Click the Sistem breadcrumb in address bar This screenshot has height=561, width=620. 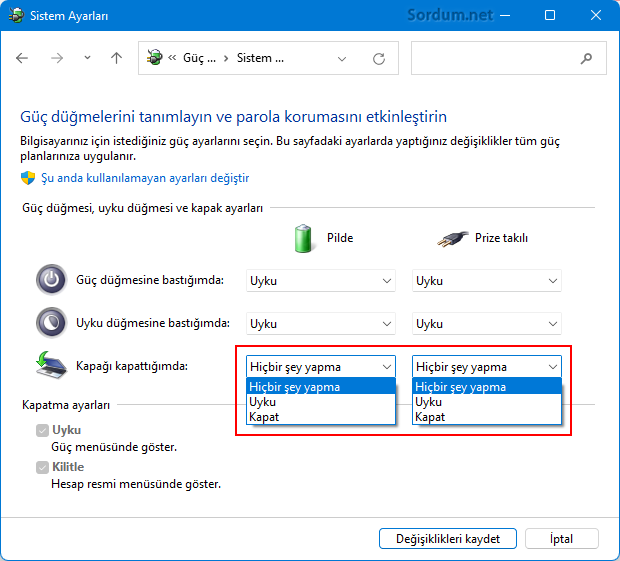260,58
